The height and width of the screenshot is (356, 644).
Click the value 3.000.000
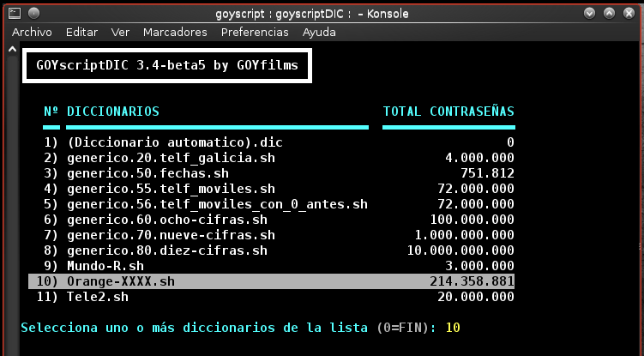click(479, 266)
